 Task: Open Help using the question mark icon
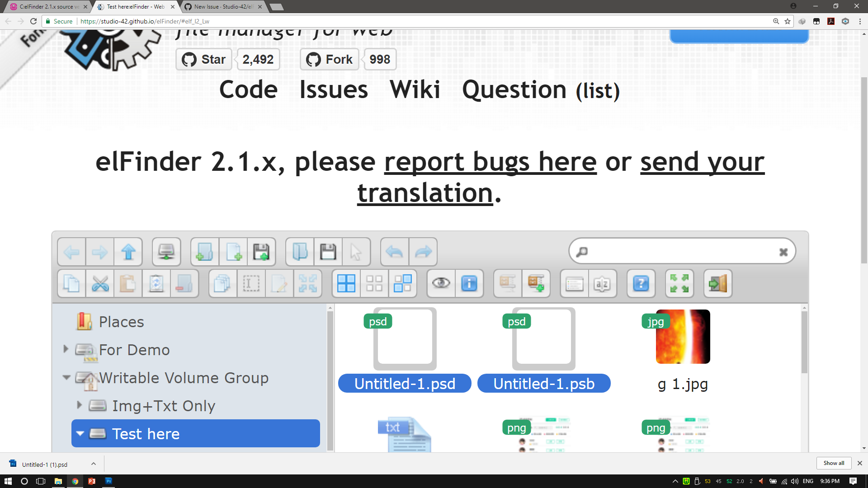[641, 283]
